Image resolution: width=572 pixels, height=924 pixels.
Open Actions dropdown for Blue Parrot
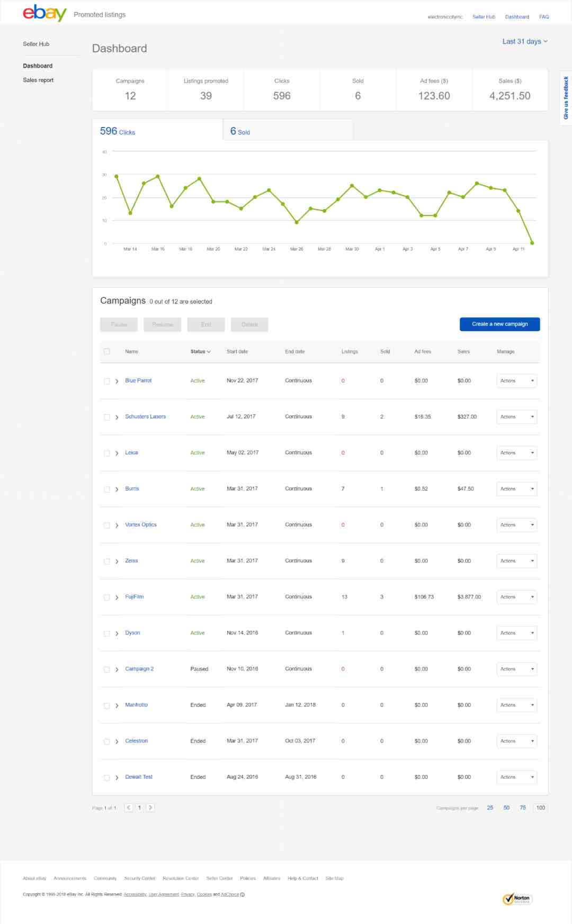[x=517, y=381]
